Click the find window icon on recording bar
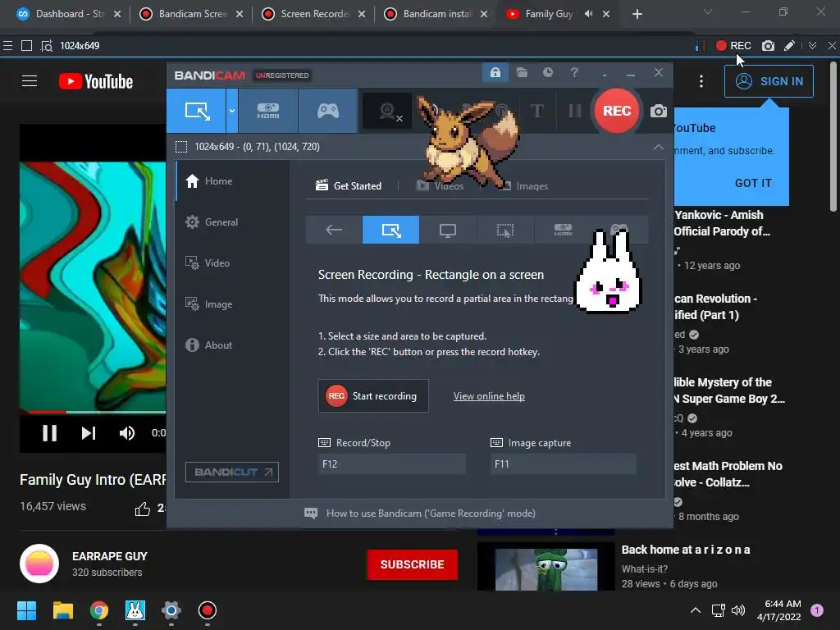This screenshot has height=630, width=840. (47, 46)
